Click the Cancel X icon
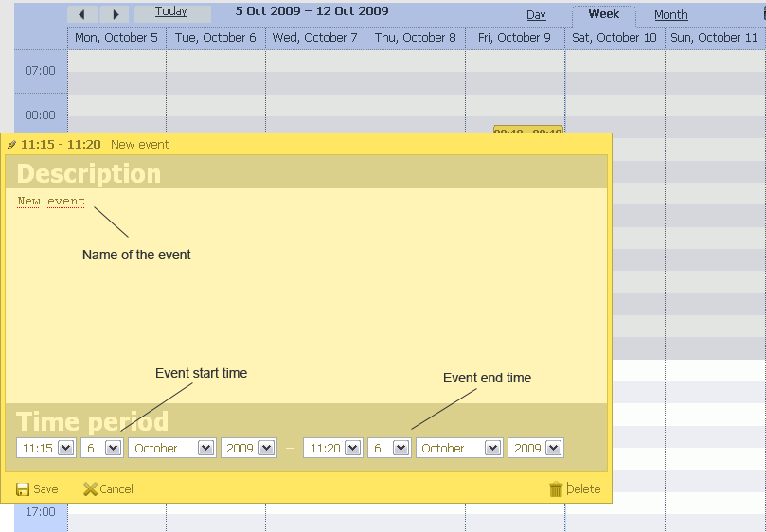The width and height of the screenshot is (766, 532). coord(90,489)
